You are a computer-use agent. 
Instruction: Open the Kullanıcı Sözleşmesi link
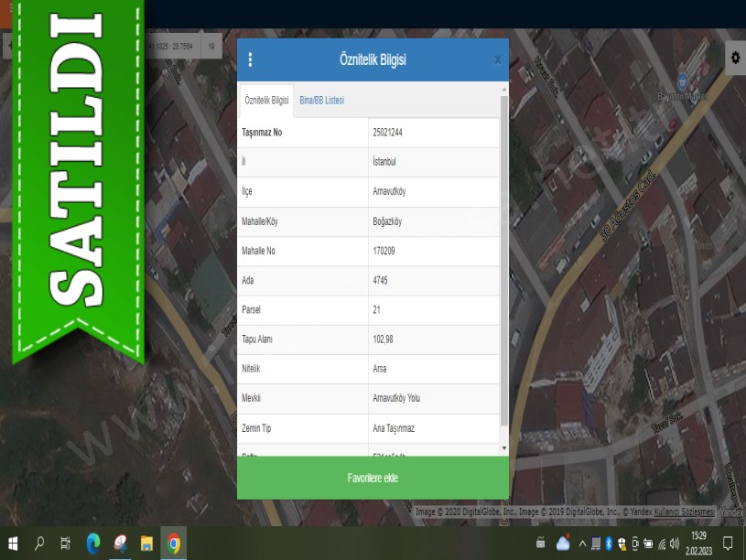coord(684,512)
